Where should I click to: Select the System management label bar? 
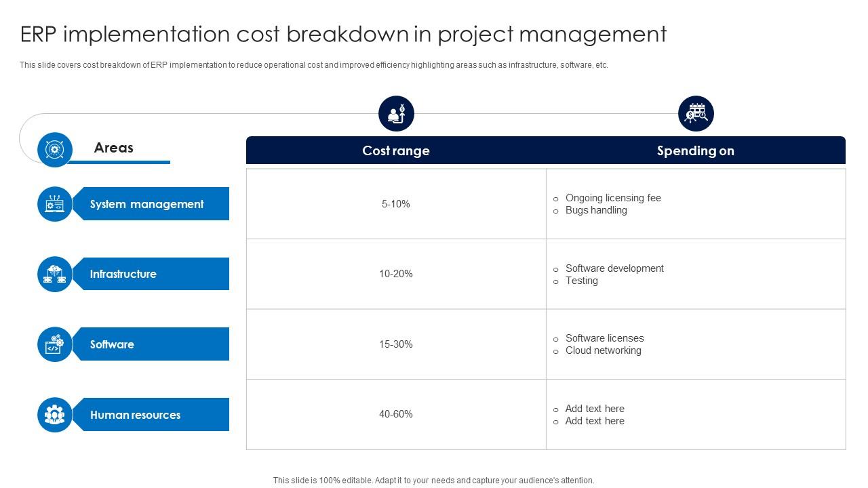pyautogui.click(x=153, y=204)
